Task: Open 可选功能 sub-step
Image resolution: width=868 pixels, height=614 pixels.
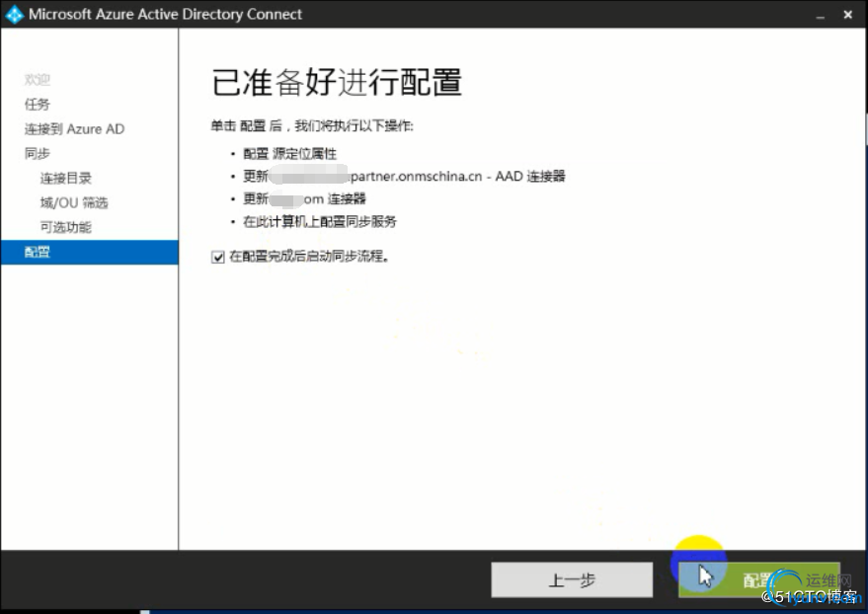Action: point(65,227)
